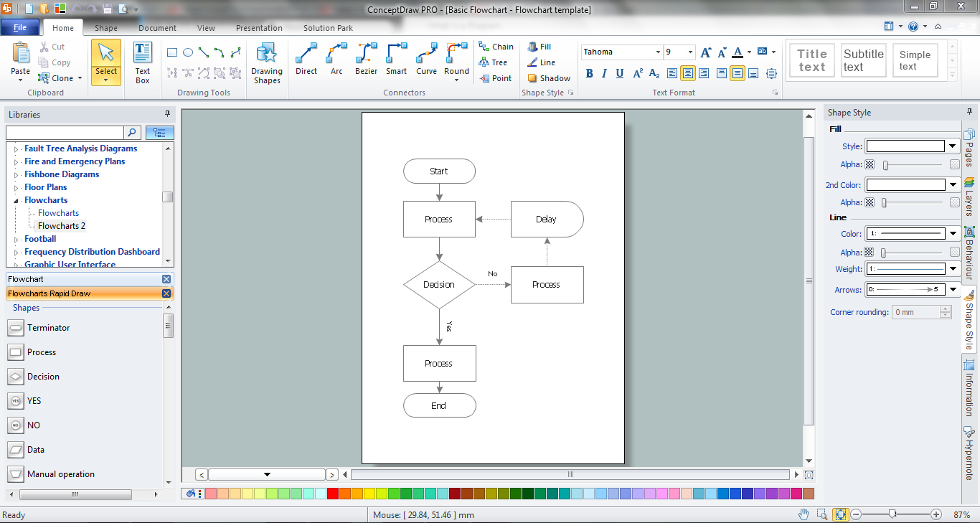Toggle Bold text formatting
Image resolution: width=980 pixels, height=523 pixels.
pos(590,73)
